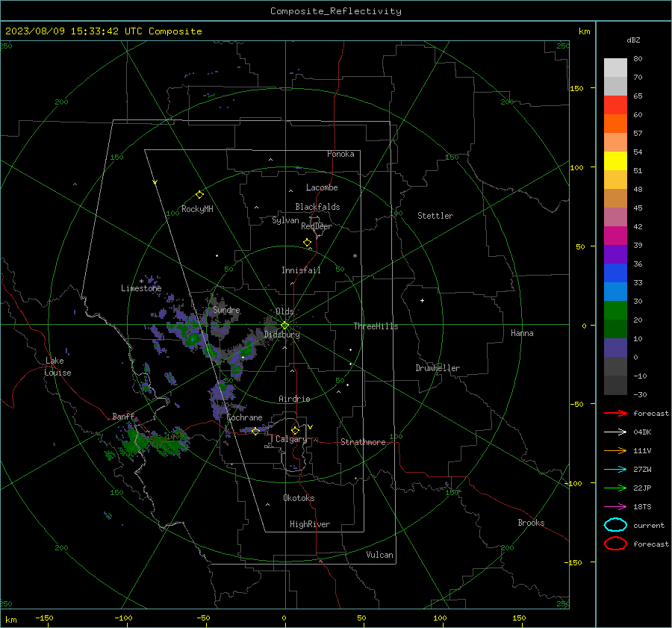
Task: Click the bright green swatch between 30 and 20
Action: click(x=615, y=310)
